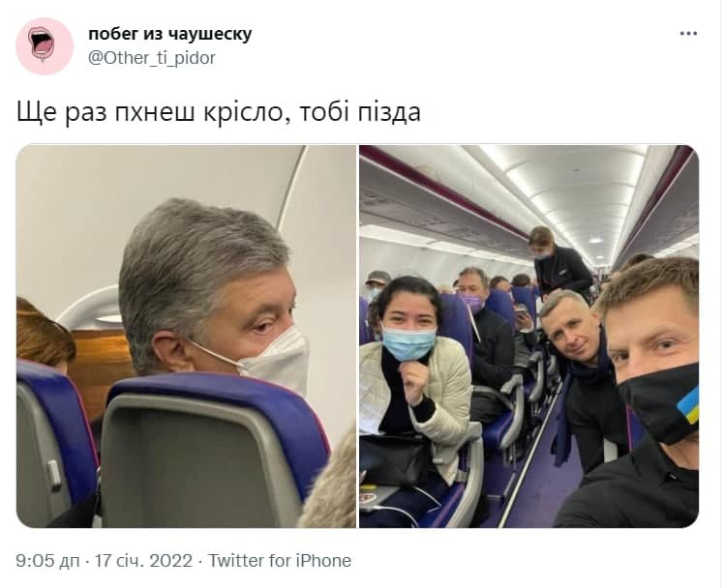Click the woman's blue surgical mask
Viewport: 724px width, 588px height.
pyautogui.click(x=409, y=343)
